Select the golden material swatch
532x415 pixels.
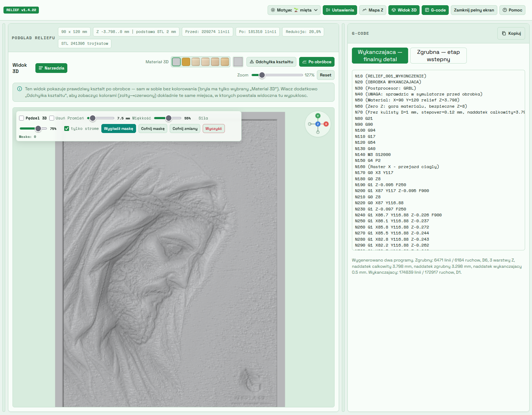(186, 62)
